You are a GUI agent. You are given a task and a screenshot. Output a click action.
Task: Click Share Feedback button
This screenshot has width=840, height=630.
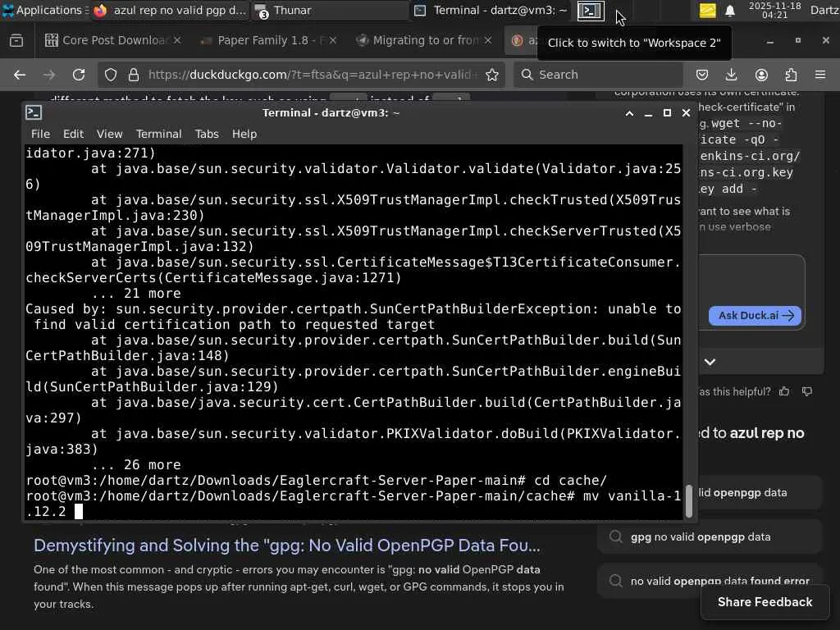coord(765,602)
